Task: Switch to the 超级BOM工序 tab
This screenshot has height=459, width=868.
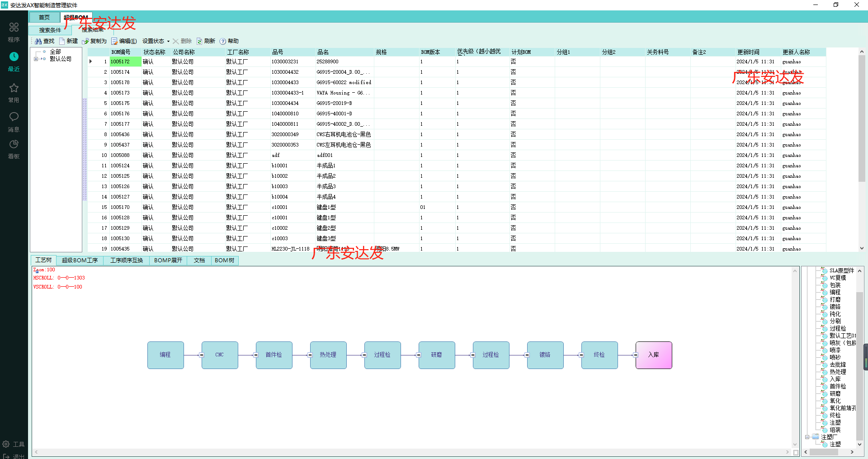Action: [80, 260]
